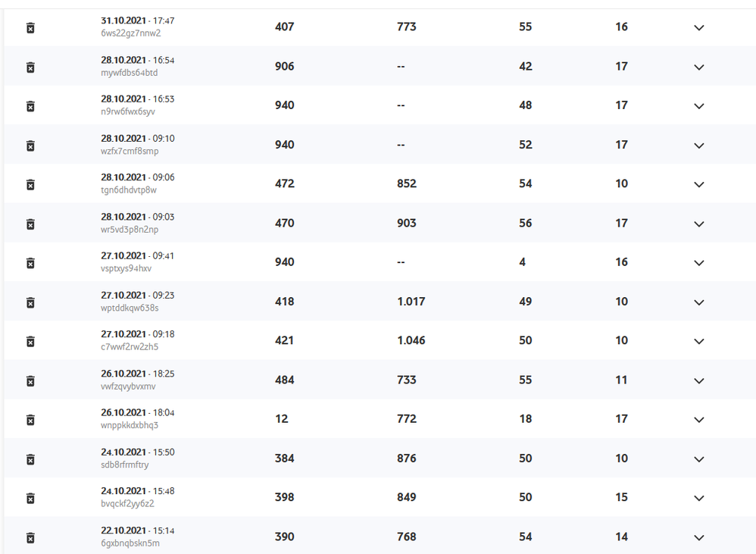The image size is (756, 554).
Task: Click trash icon for 6gxbnqbskn5m
Action: coord(30,537)
